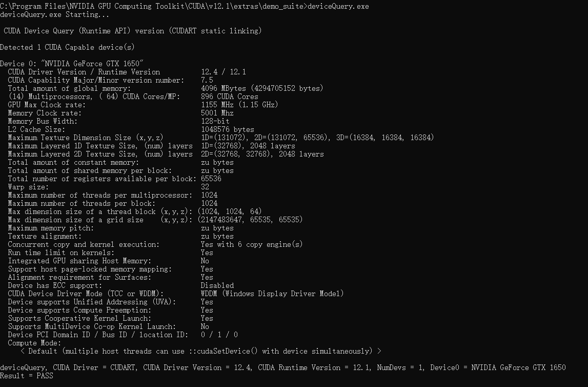Click the deviceQuery.exe command text
Image resolution: width=588 pixels, height=387 pixels.
[338, 6]
